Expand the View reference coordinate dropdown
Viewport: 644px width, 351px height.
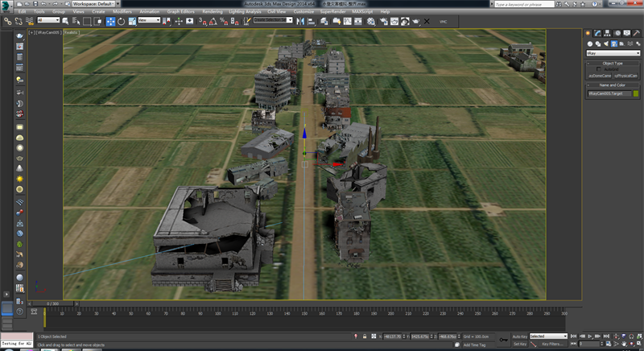tap(149, 21)
